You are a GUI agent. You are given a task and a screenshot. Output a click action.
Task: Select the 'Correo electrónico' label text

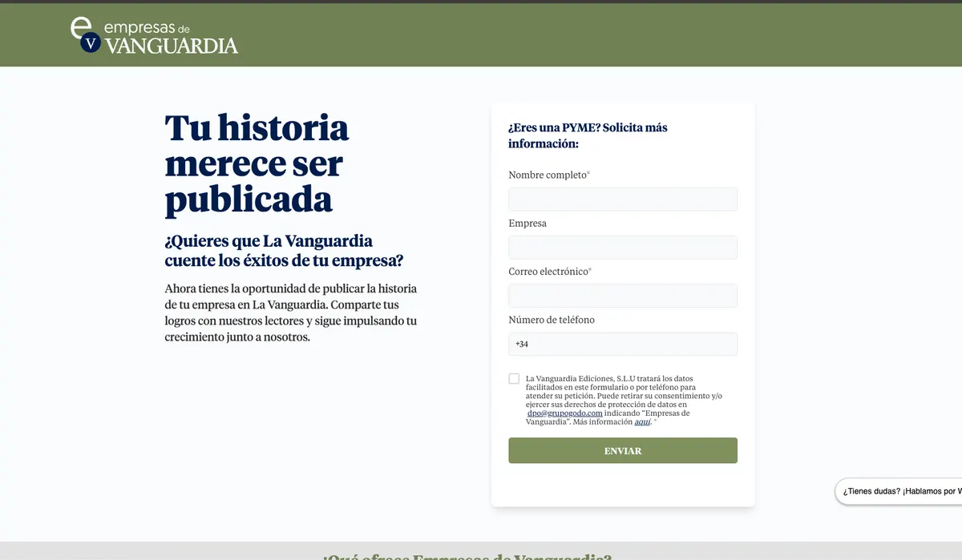point(548,272)
